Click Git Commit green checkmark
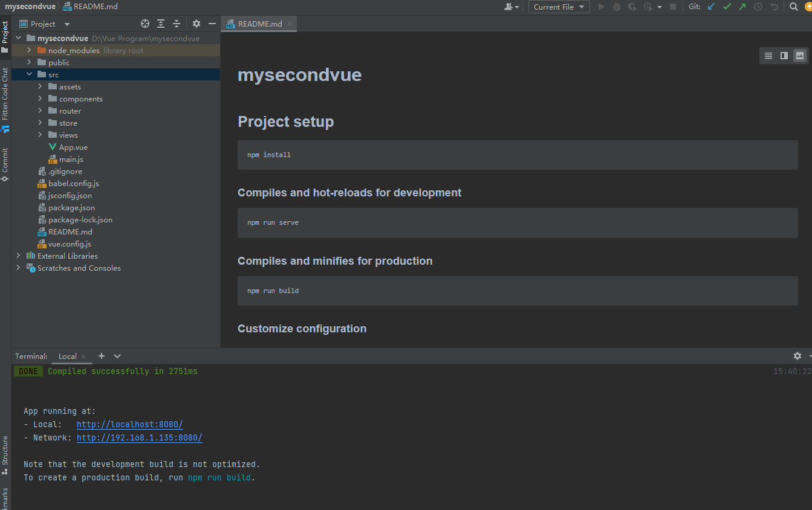 (727, 7)
